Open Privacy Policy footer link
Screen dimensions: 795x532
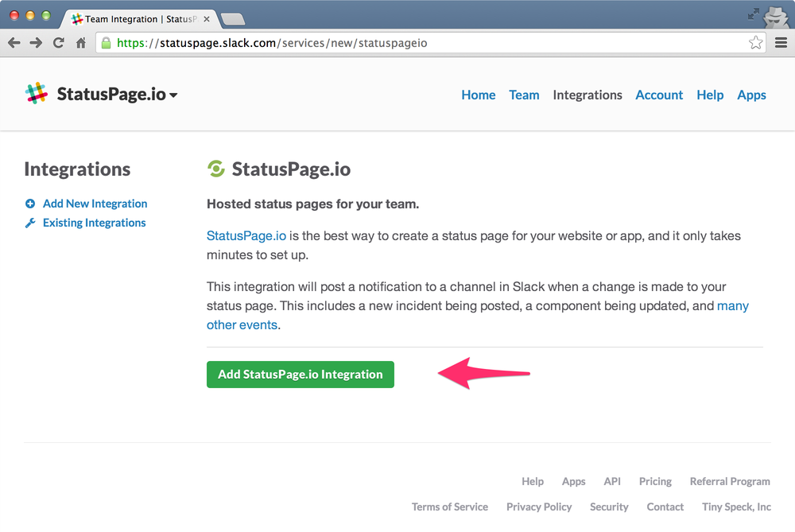[x=539, y=507]
